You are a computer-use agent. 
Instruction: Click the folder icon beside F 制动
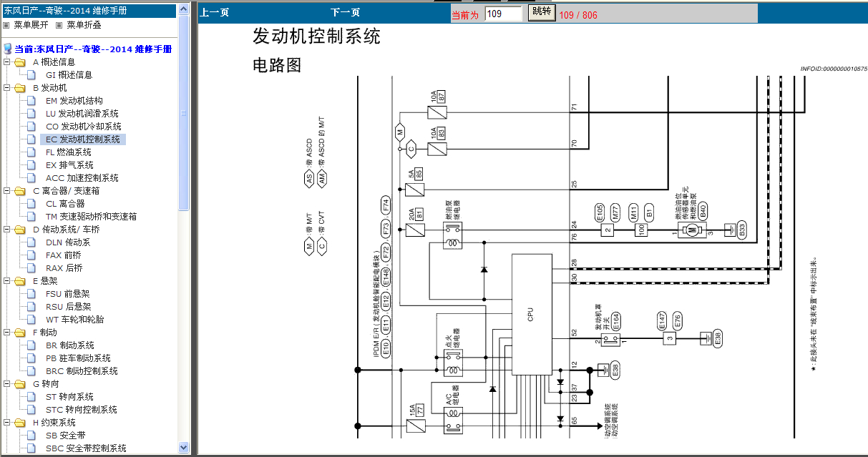[19, 333]
